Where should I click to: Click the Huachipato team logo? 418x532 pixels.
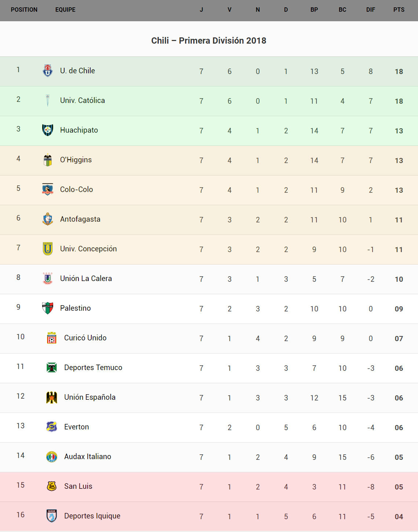click(48, 130)
